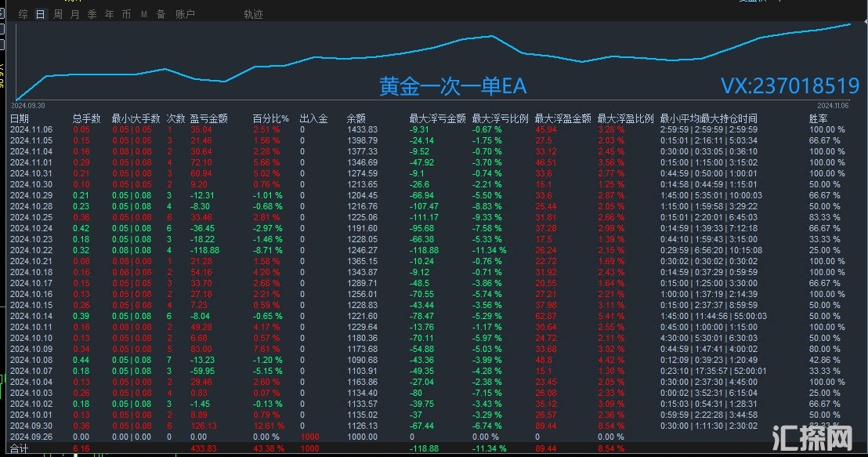Select the 2024.10.07 date cell
The width and height of the screenshot is (868, 457).
tap(31, 371)
